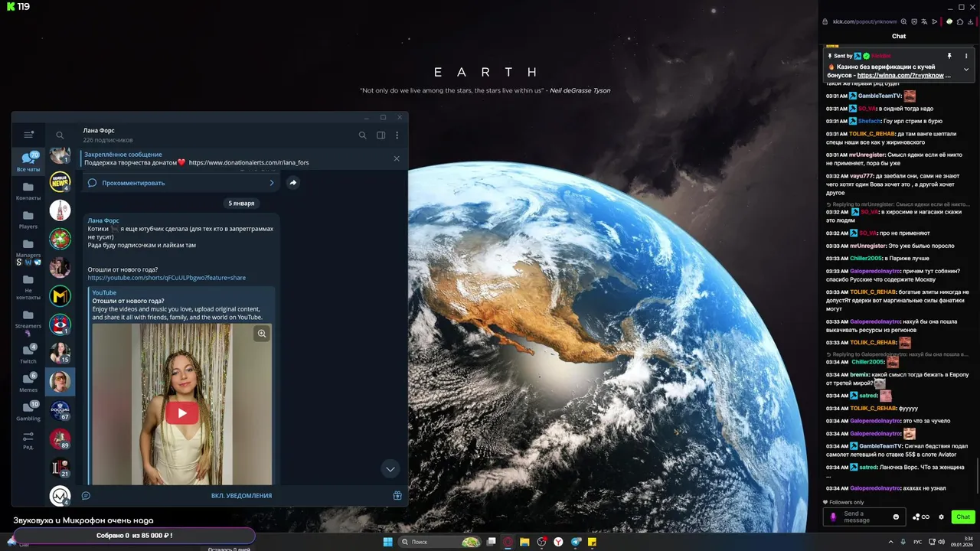Click the play-arrow icon in browser address bar
The image size is (980, 551).
[935, 21]
